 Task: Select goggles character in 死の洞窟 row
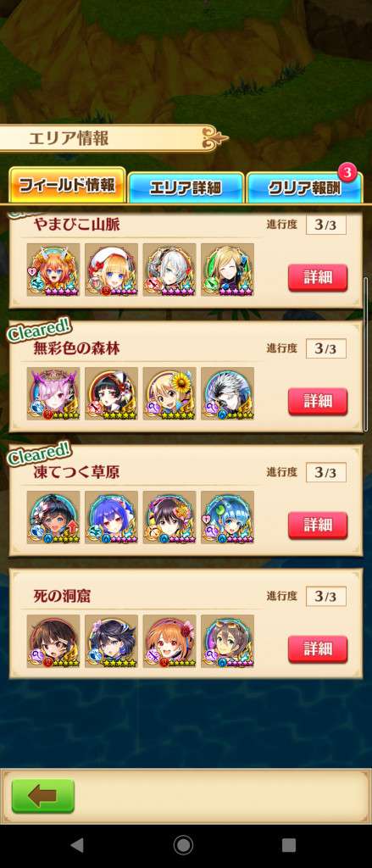(227, 641)
